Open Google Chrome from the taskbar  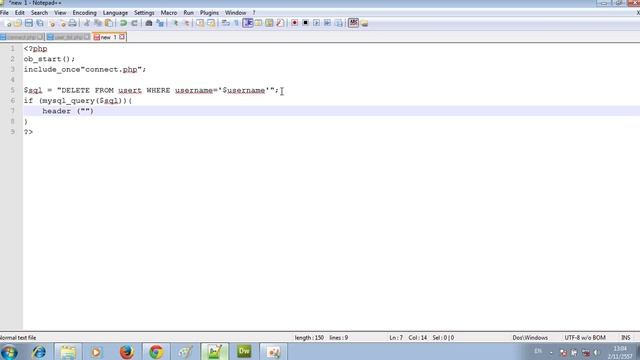click(156, 352)
